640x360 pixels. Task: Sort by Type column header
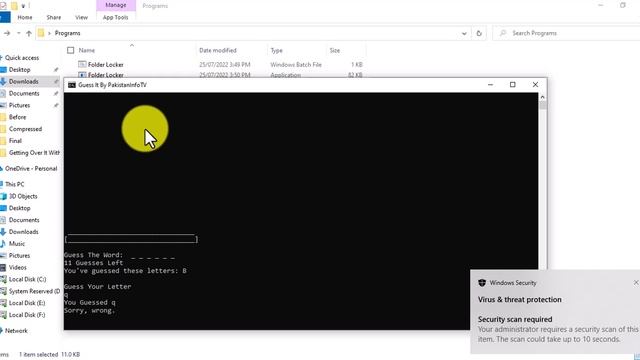click(276, 50)
